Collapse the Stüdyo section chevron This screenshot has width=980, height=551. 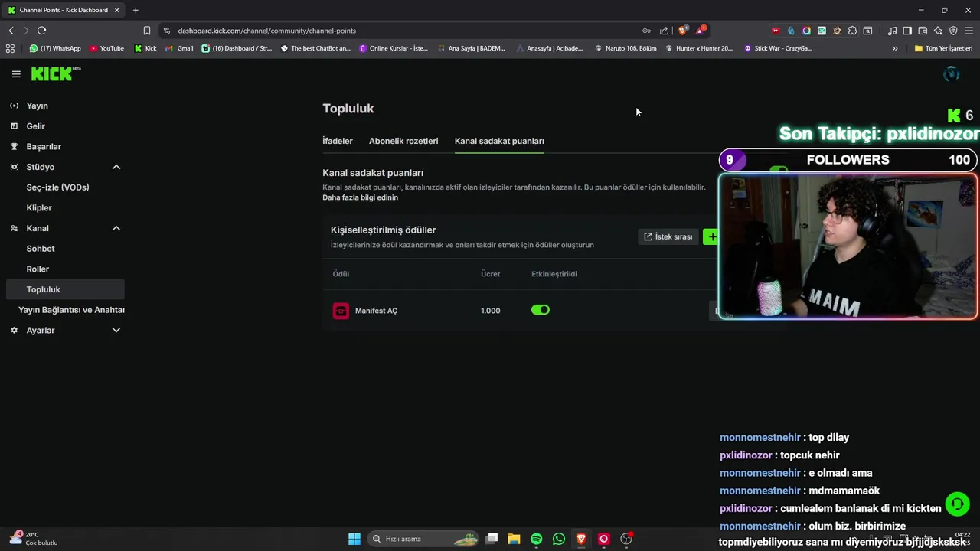(x=116, y=167)
